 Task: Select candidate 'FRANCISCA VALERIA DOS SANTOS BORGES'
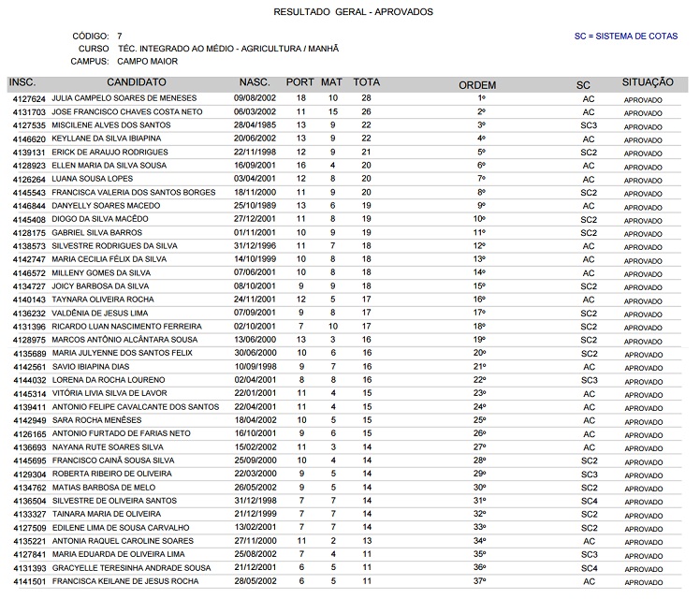coord(134,192)
